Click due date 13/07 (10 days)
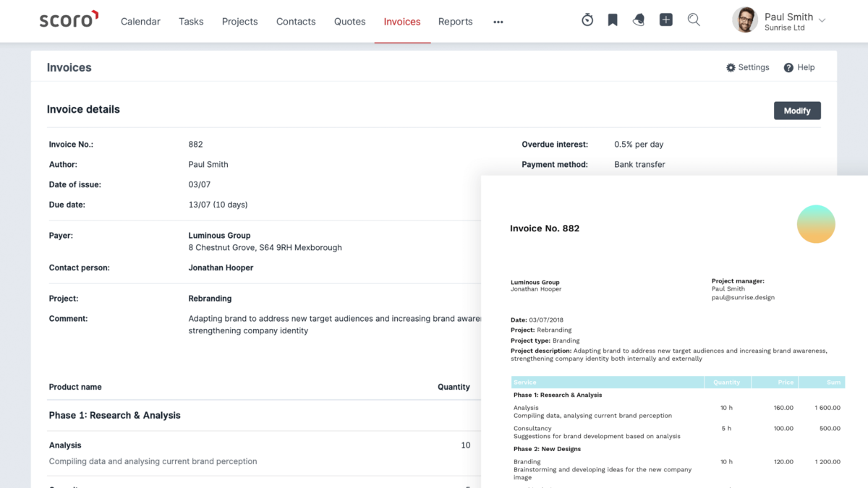Image resolution: width=868 pixels, height=488 pixels. coord(218,205)
